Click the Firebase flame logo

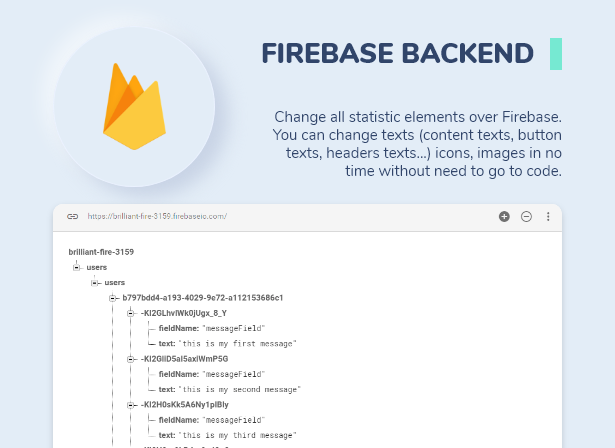pos(135,107)
